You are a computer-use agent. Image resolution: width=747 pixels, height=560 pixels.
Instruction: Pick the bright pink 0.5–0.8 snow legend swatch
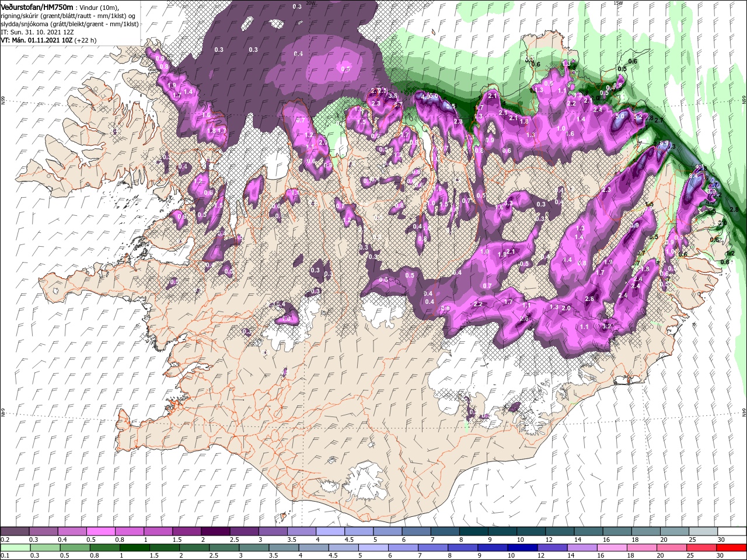[100, 531]
